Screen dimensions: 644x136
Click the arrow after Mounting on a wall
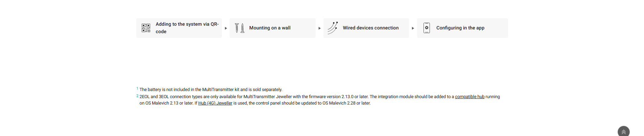[320, 28]
